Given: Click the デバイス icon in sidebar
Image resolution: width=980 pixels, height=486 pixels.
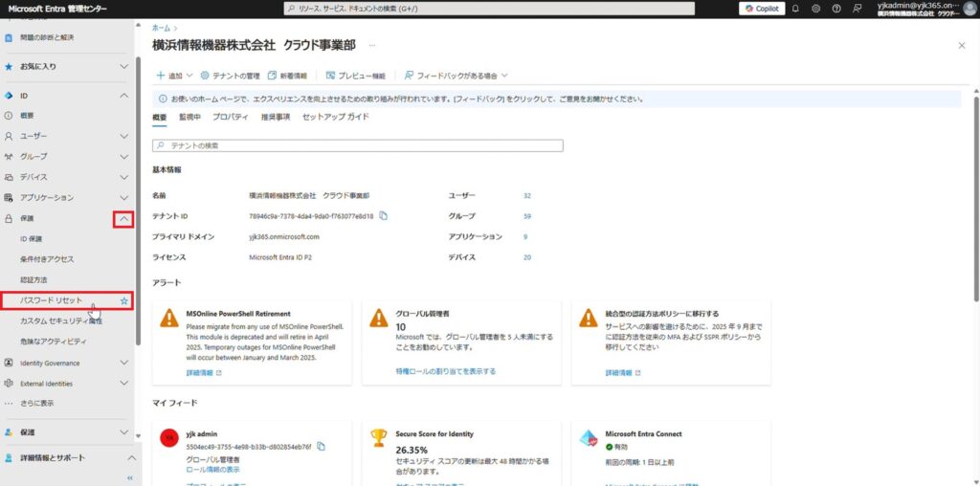Looking at the screenshot, I should point(9,177).
